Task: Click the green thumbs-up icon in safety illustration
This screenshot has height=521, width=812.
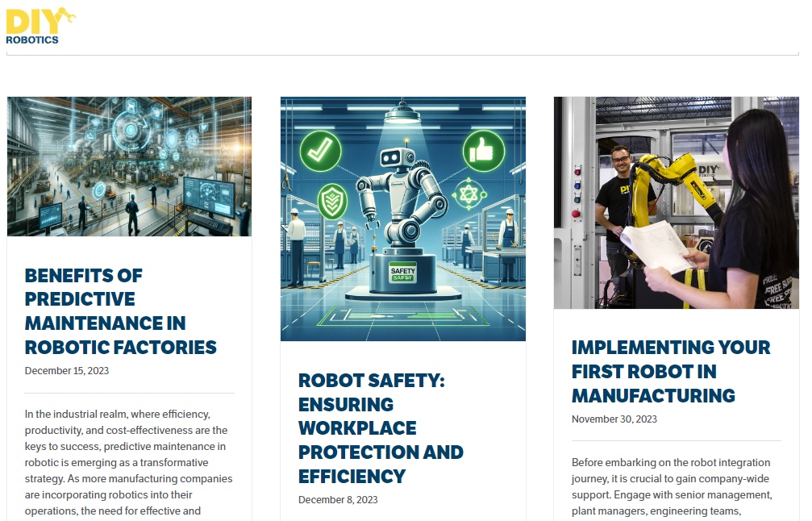Action: [x=484, y=151]
